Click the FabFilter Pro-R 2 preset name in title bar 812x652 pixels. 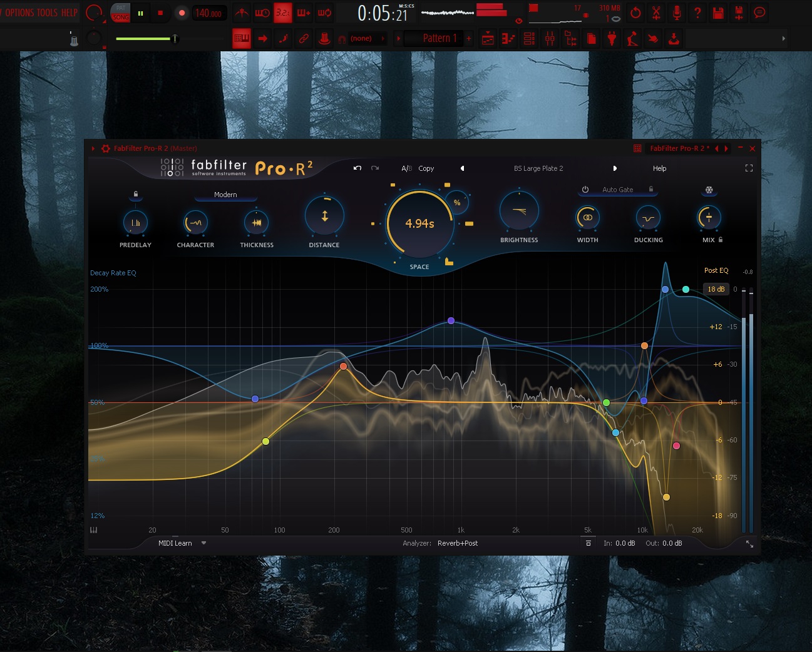679,148
